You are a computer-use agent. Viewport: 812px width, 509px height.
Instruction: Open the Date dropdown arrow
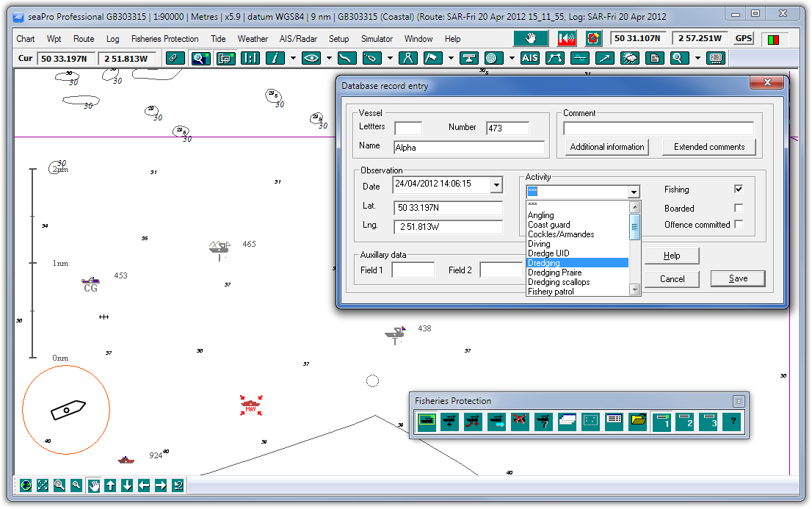click(x=496, y=184)
